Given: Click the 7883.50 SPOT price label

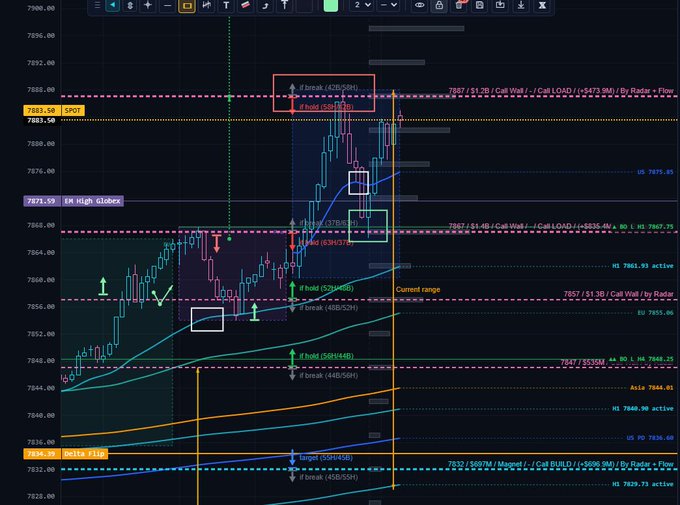Looking at the screenshot, I should click(54, 110).
